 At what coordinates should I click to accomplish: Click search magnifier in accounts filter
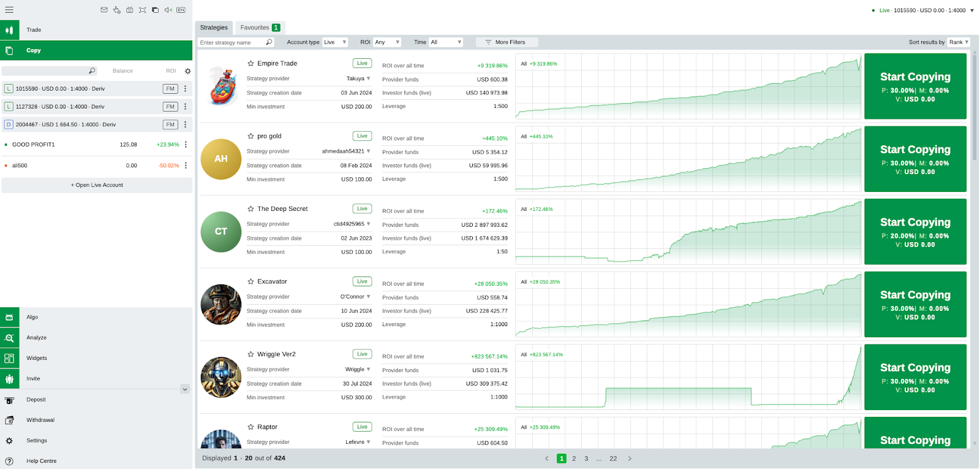[x=92, y=71]
